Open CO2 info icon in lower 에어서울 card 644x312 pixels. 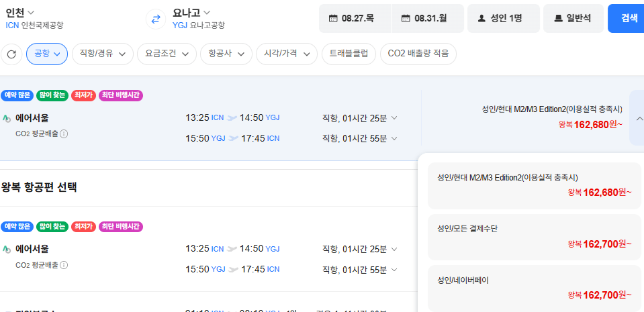(64, 265)
